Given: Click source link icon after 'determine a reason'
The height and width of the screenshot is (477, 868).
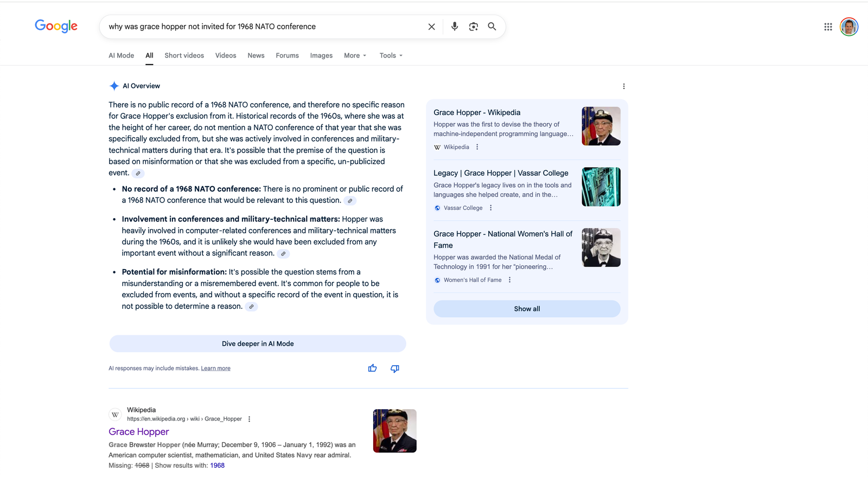Looking at the screenshot, I should coord(251,307).
